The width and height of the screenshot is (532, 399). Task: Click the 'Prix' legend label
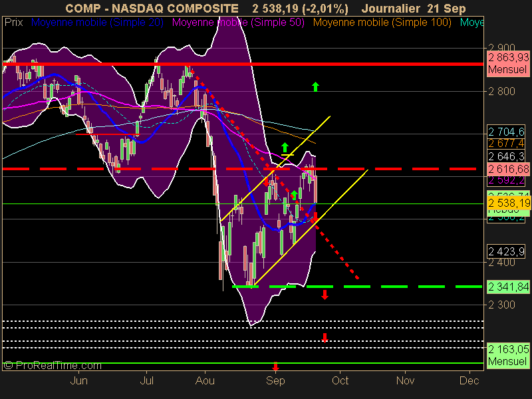13,23
